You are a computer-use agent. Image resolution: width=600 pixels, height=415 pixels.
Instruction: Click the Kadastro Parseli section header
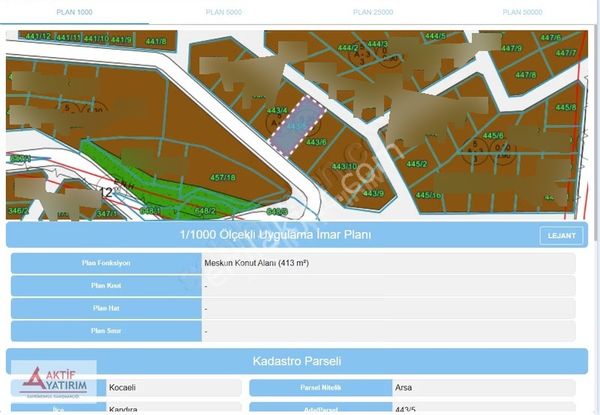point(297,360)
